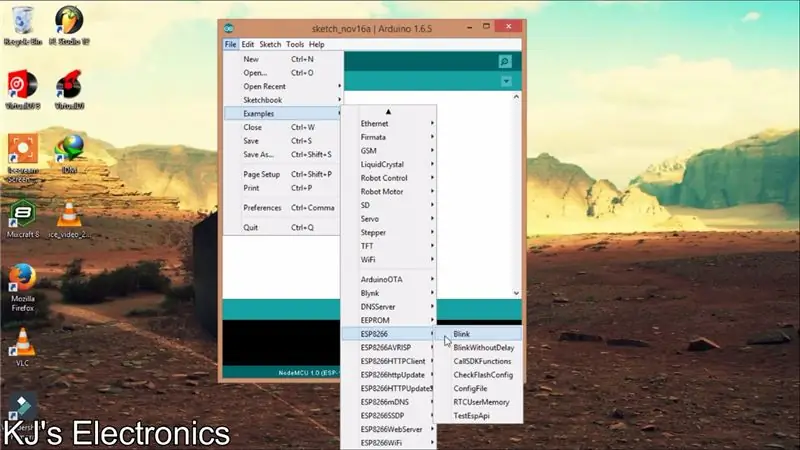The width and height of the screenshot is (800, 450).
Task: Choose Print from the File menu
Action: tap(283, 188)
